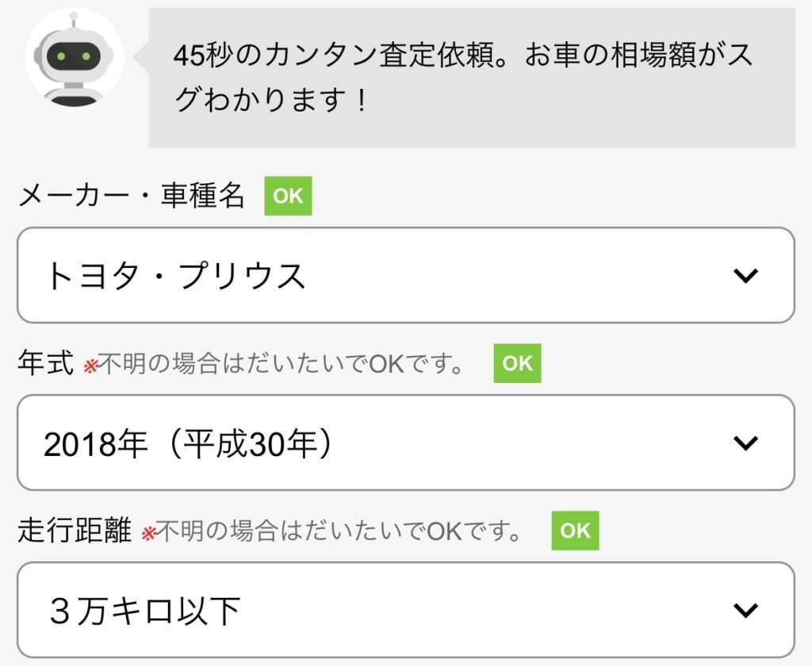Click the green OK badge beside メーカー・車種名

(288, 196)
